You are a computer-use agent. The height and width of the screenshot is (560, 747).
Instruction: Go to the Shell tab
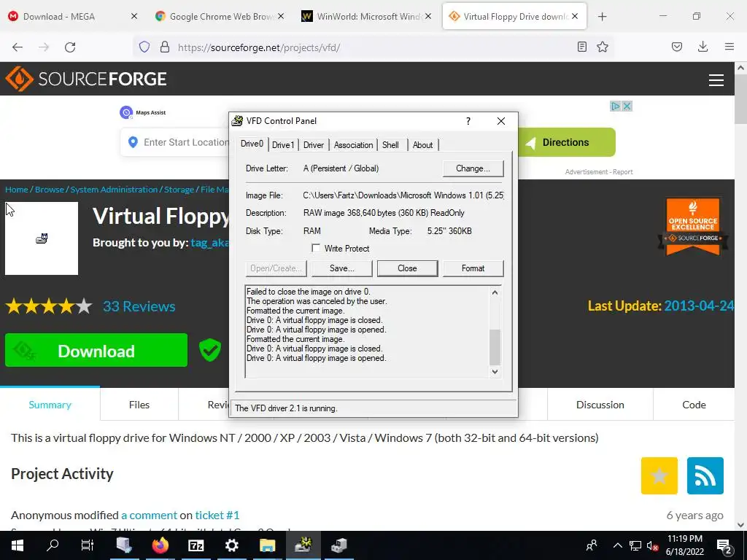click(390, 145)
